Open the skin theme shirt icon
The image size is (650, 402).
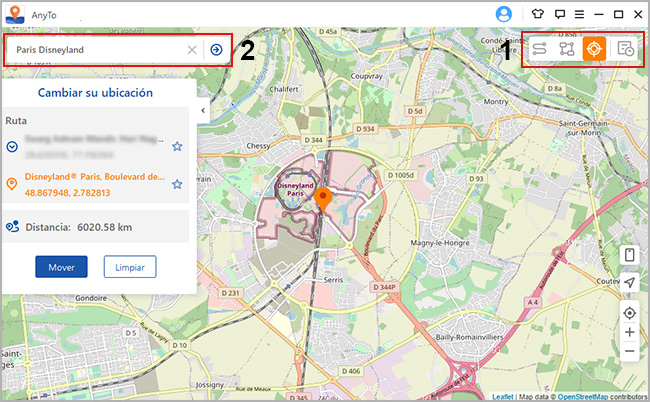(538, 14)
